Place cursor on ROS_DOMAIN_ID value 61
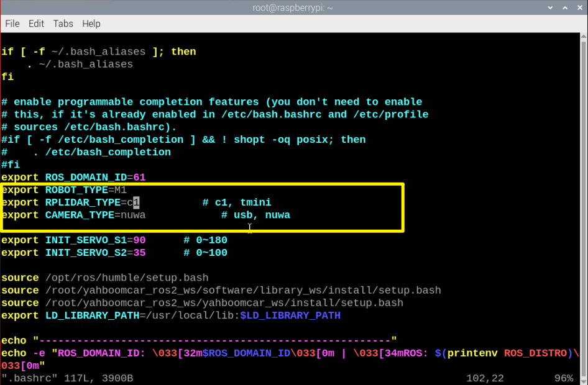Image resolution: width=588 pixels, height=385 pixels. click(x=139, y=178)
